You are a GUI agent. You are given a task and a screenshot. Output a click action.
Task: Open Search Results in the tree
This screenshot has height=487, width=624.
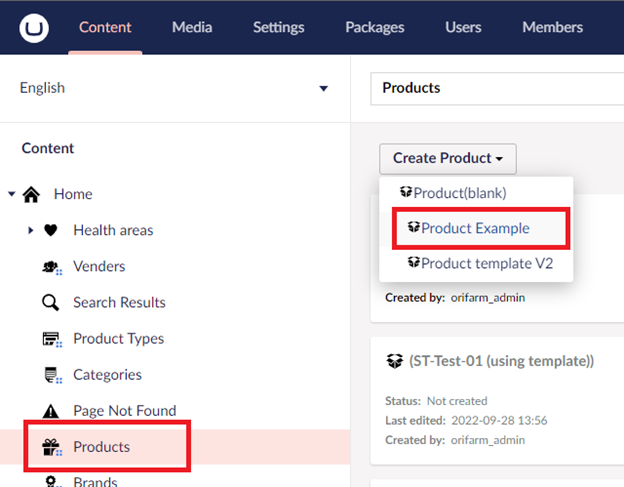[119, 302]
